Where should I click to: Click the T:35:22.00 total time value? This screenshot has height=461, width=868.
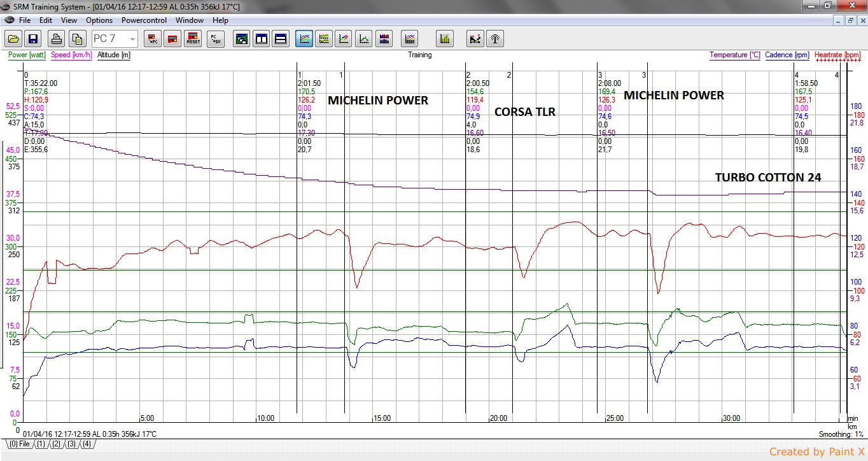coord(41,83)
